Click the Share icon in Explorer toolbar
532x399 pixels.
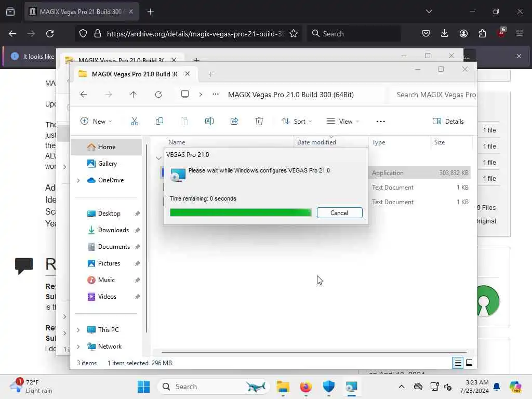(x=234, y=121)
